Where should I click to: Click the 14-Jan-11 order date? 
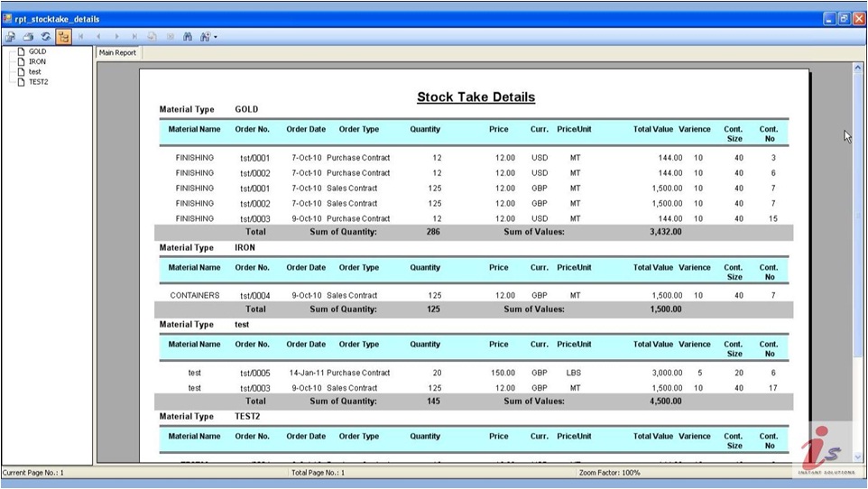pos(306,373)
